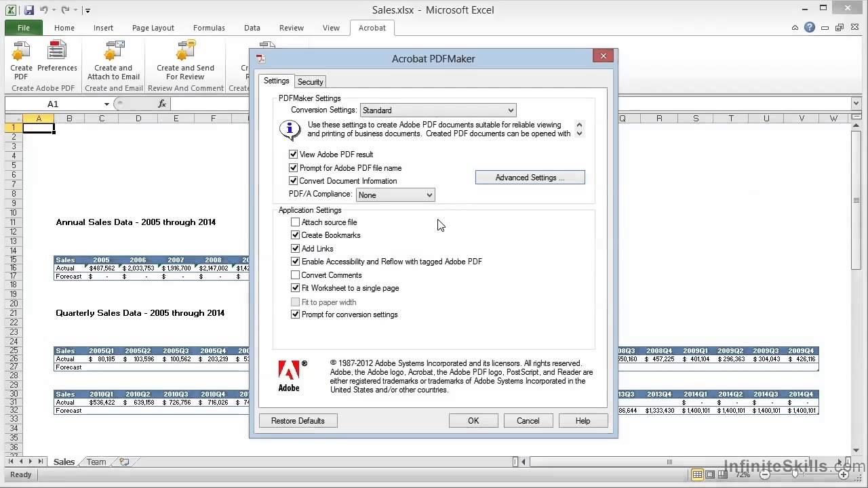
Task: Toggle Add Links checkbox
Action: [295, 249]
